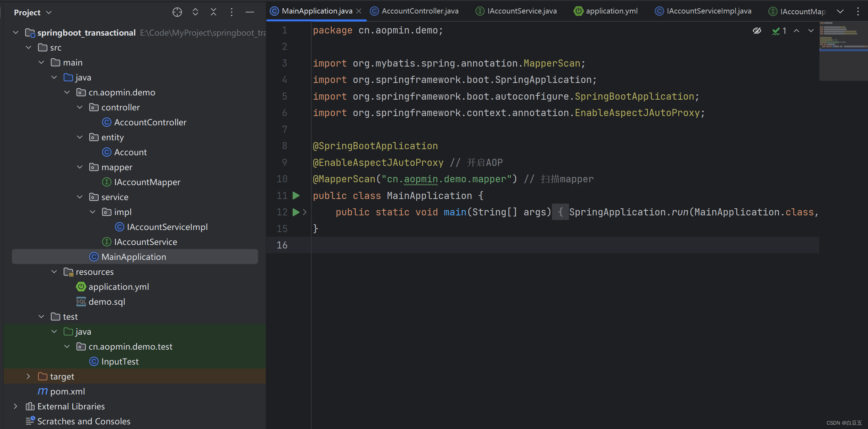The height and width of the screenshot is (429, 868).
Task: Click the @MapperScan annotation on line 10
Action: (344, 179)
